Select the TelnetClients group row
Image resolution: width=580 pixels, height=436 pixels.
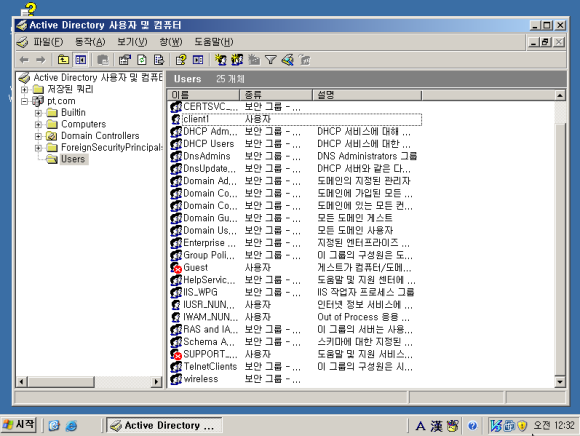point(294,367)
